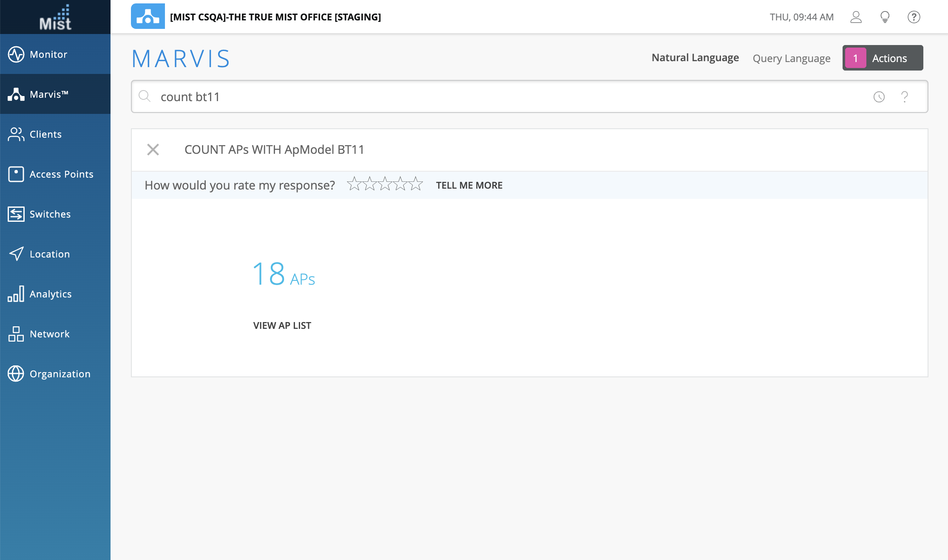
Task: Click the user account icon
Action: (856, 17)
